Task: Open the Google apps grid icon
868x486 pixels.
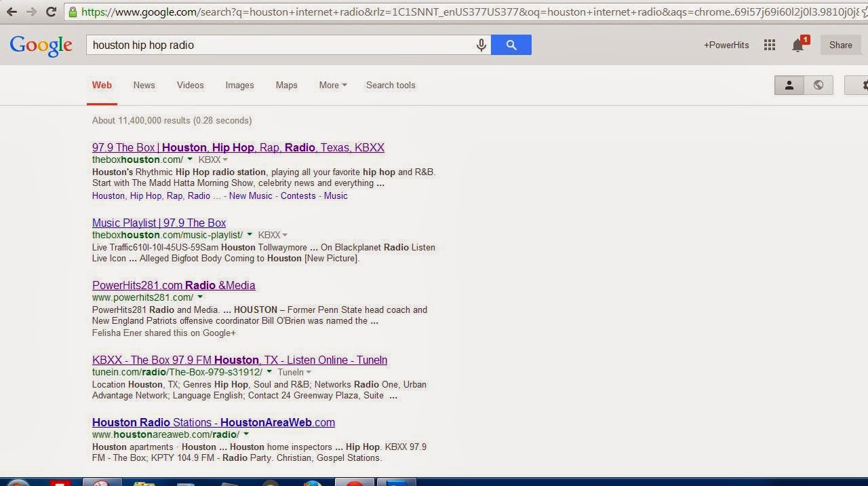Action: [769, 45]
